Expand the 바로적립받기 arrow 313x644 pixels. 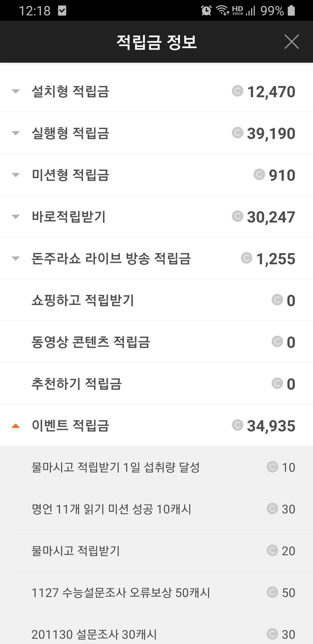point(15,217)
